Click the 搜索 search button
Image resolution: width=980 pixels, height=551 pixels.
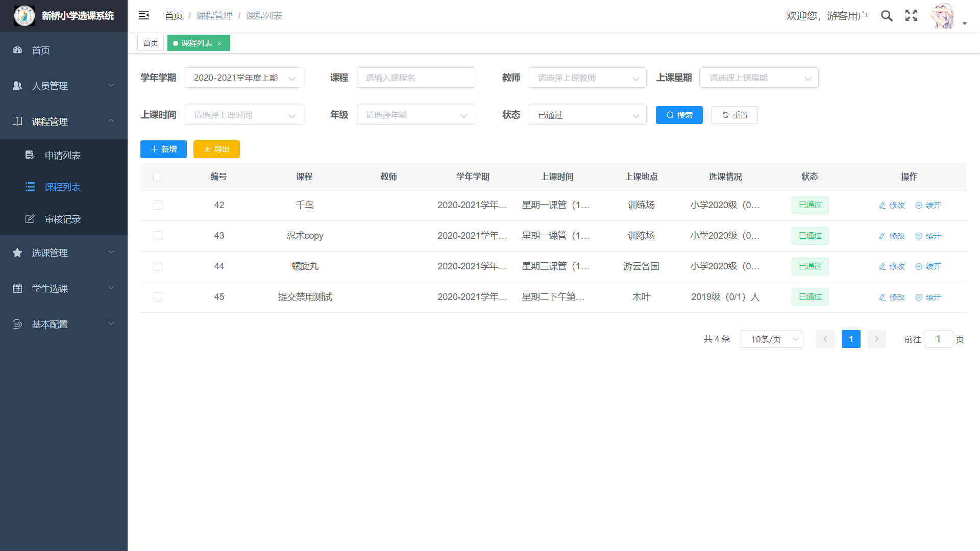click(679, 115)
